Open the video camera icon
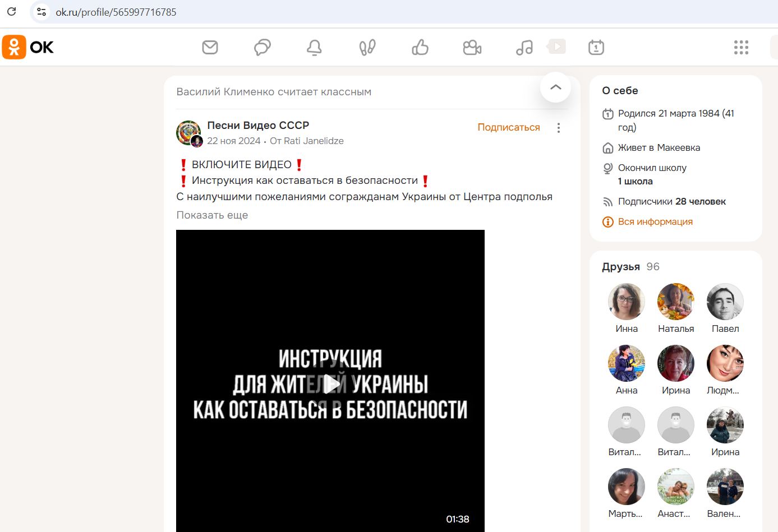The height and width of the screenshot is (532, 778). coord(472,48)
